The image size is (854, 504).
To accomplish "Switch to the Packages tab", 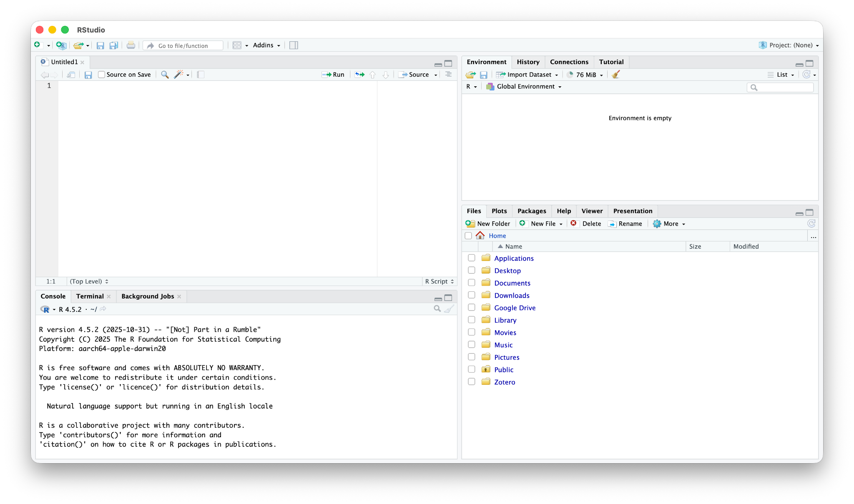I will click(x=532, y=211).
